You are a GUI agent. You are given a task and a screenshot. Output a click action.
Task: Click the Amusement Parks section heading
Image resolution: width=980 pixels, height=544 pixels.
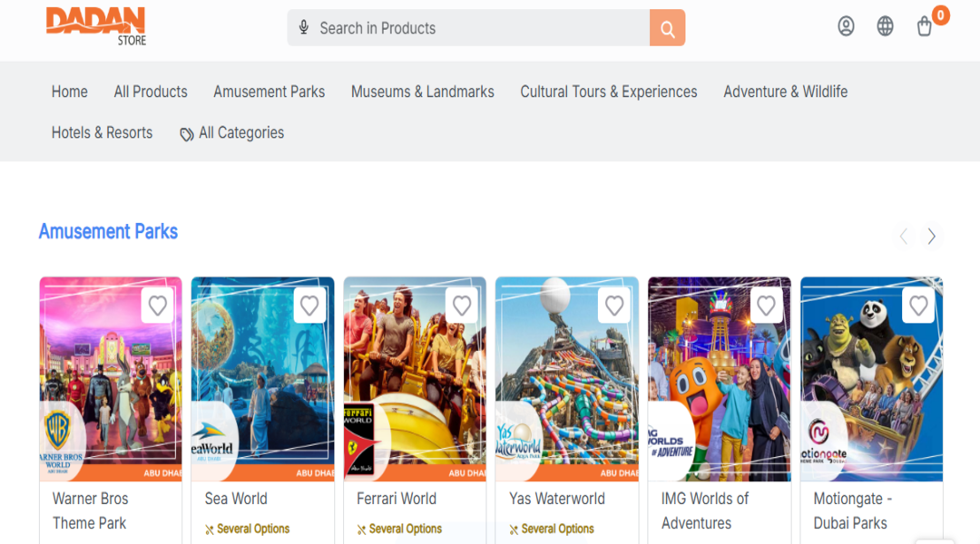[108, 232]
